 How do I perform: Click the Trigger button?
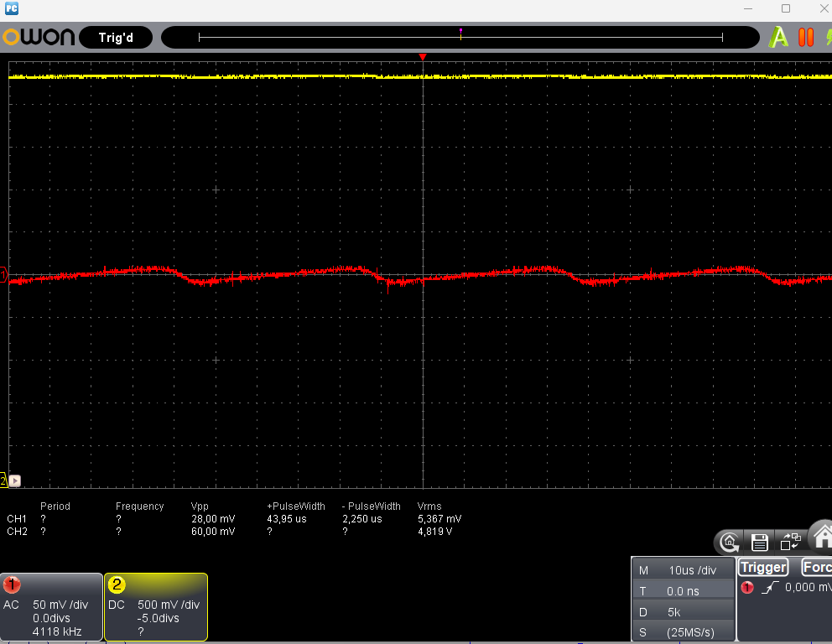tap(763, 567)
